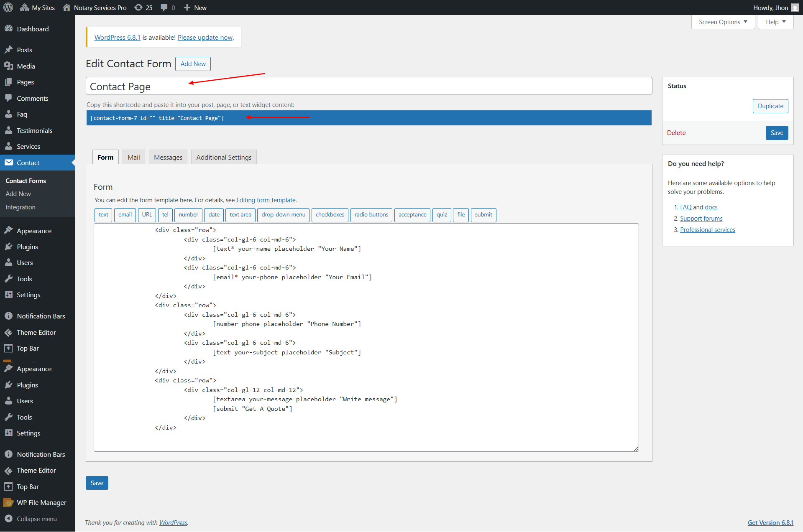The width and height of the screenshot is (803, 532).
Task: Click inside the form template code editor
Action: pos(366,337)
